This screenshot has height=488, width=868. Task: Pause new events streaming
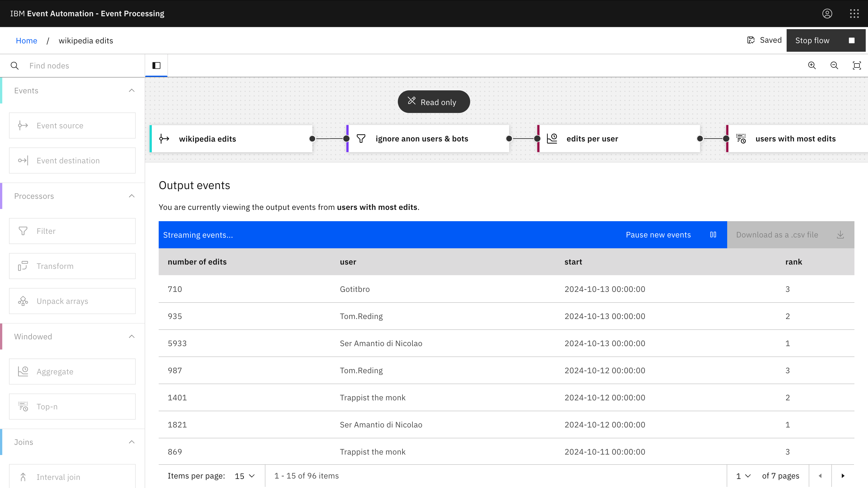click(670, 235)
